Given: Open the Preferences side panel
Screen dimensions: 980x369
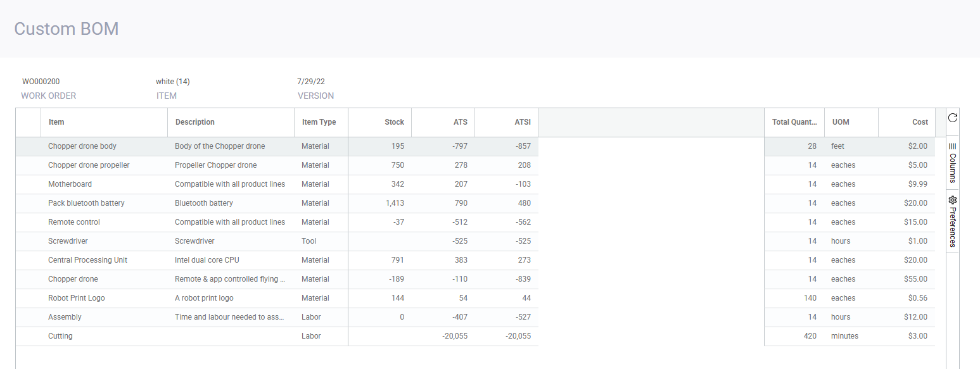Looking at the screenshot, I should [952, 221].
